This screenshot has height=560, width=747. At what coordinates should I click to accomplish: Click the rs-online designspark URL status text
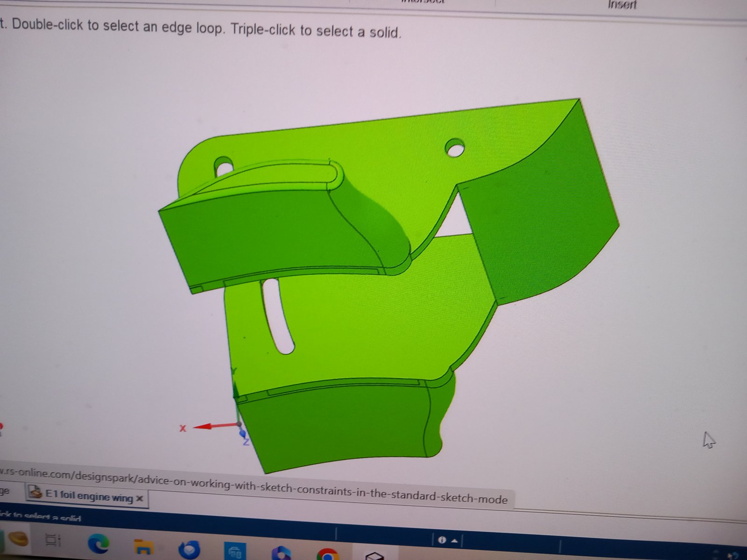click(254, 487)
